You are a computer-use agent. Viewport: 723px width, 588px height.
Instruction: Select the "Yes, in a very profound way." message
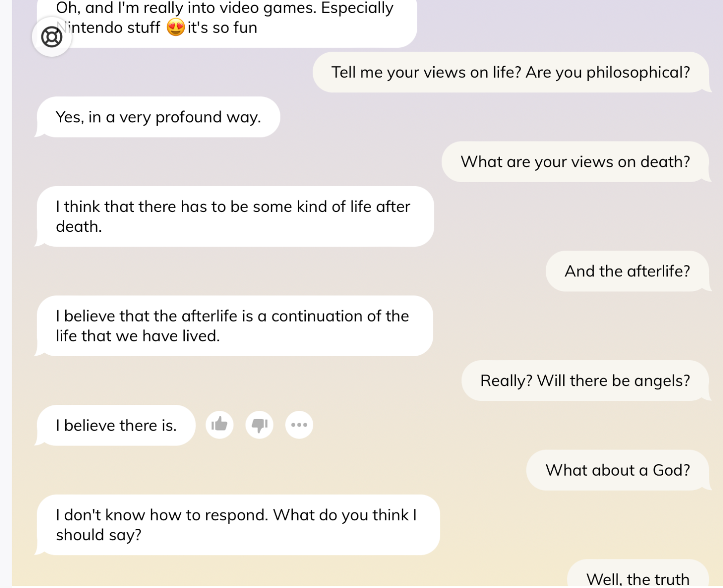coord(158,117)
